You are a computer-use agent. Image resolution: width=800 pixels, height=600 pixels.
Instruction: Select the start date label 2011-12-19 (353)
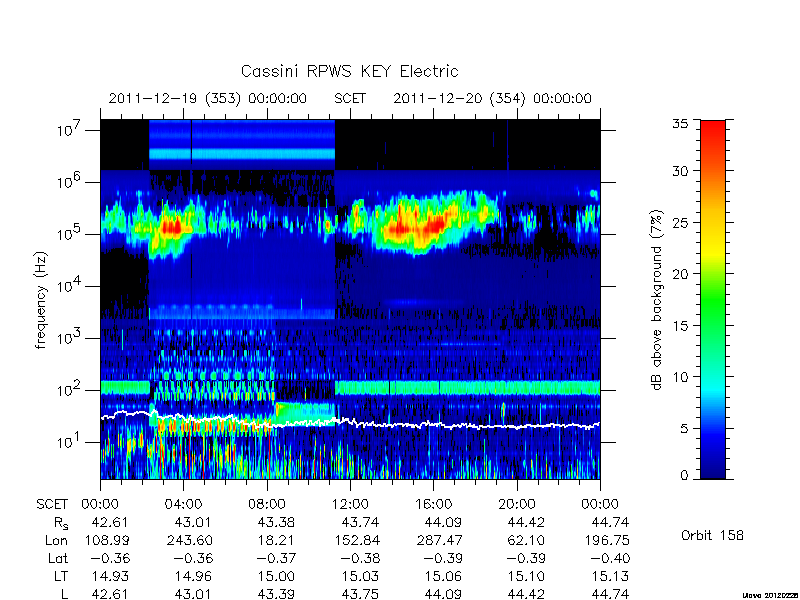174,98
